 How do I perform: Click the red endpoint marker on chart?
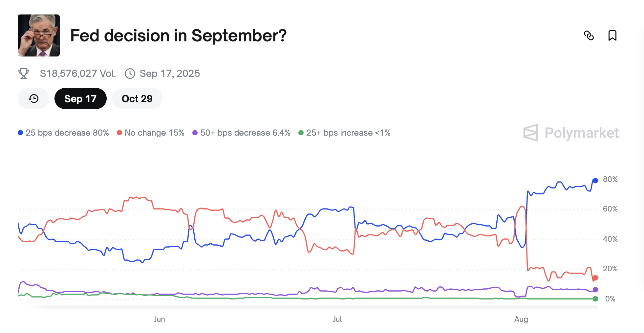point(595,278)
